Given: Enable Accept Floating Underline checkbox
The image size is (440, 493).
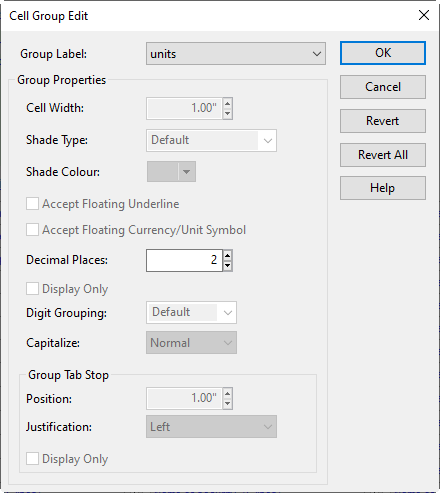Looking at the screenshot, I should [x=32, y=204].
